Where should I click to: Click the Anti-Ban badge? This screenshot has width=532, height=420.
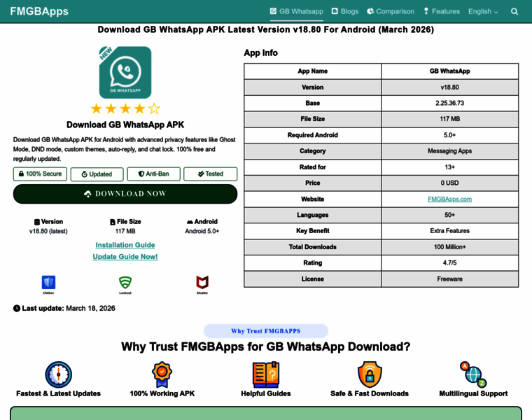(x=154, y=174)
